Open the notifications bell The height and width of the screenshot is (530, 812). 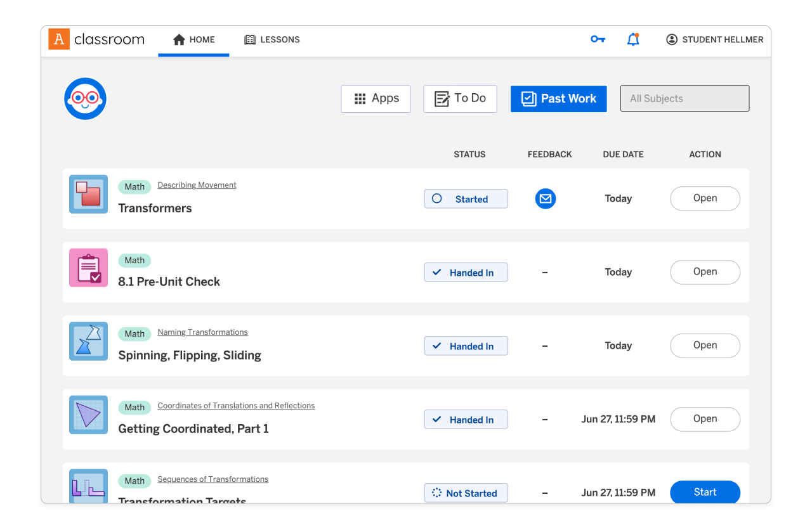pos(633,39)
